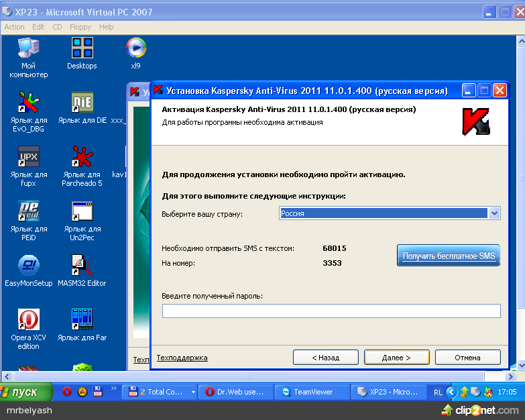The height and width of the screenshot is (420, 525).
Task: Open the Floppy menu
Action: pos(80,27)
